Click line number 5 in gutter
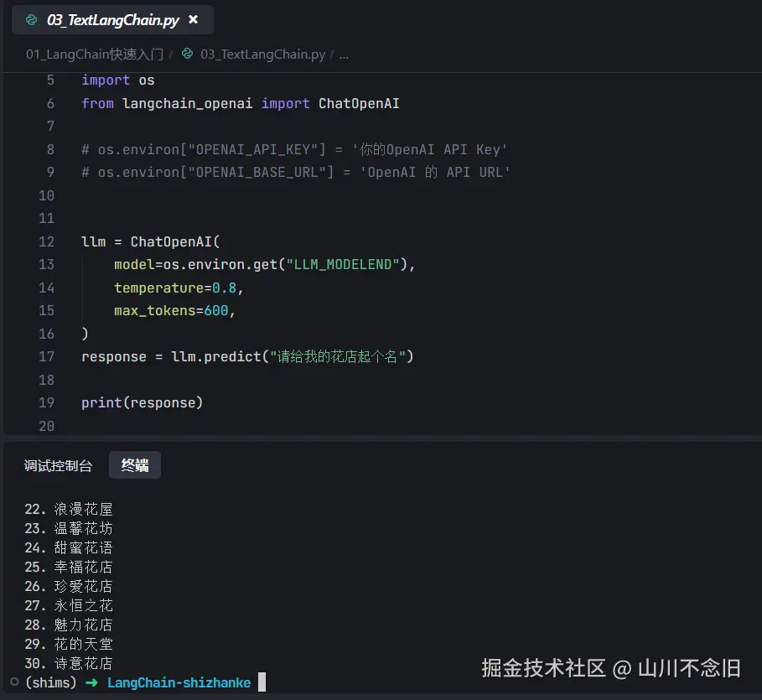Image resolution: width=762 pixels, height=700 pixels. coord(50,80)
